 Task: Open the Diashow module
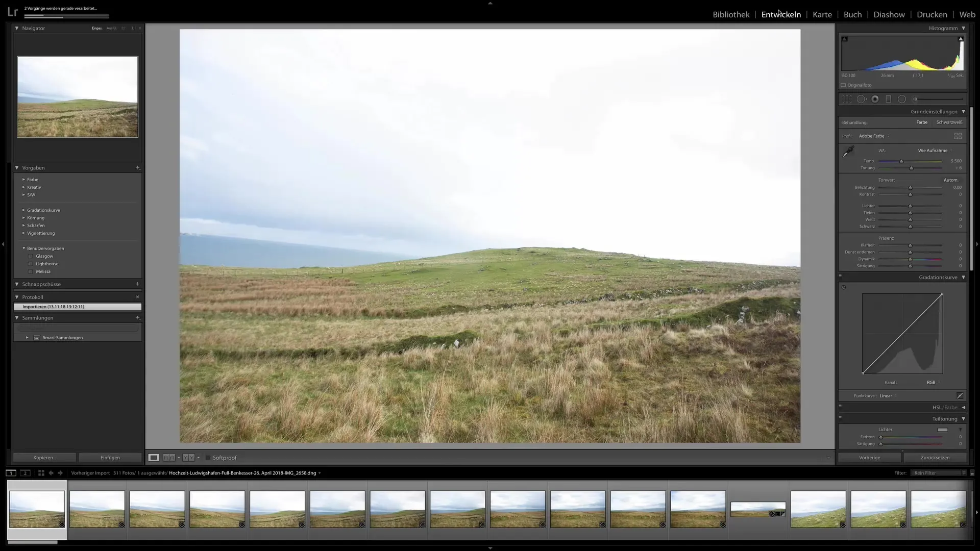click(x=889, y=15)
